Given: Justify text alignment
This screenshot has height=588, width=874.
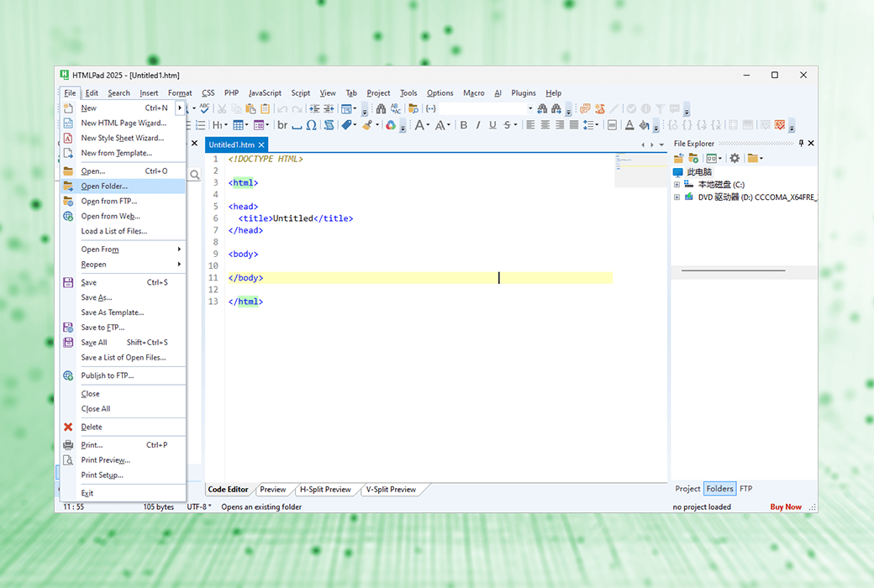Looking at the screenshot, I should 573,125.
